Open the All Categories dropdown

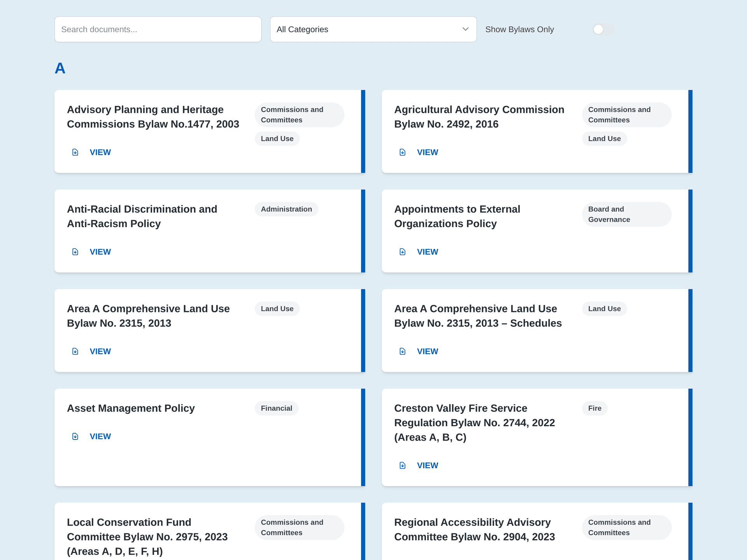coord(373,29)
